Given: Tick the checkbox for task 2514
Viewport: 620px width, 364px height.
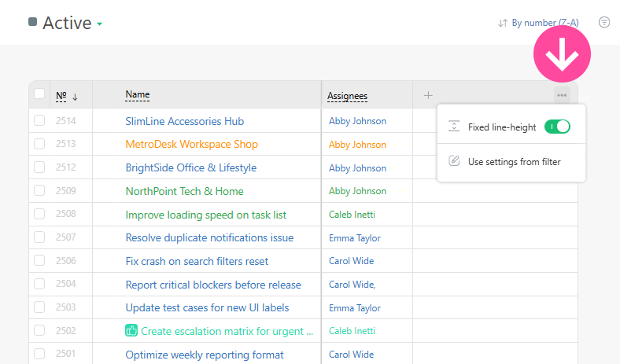Looking at the screenshot, I should tap(39, 121).
